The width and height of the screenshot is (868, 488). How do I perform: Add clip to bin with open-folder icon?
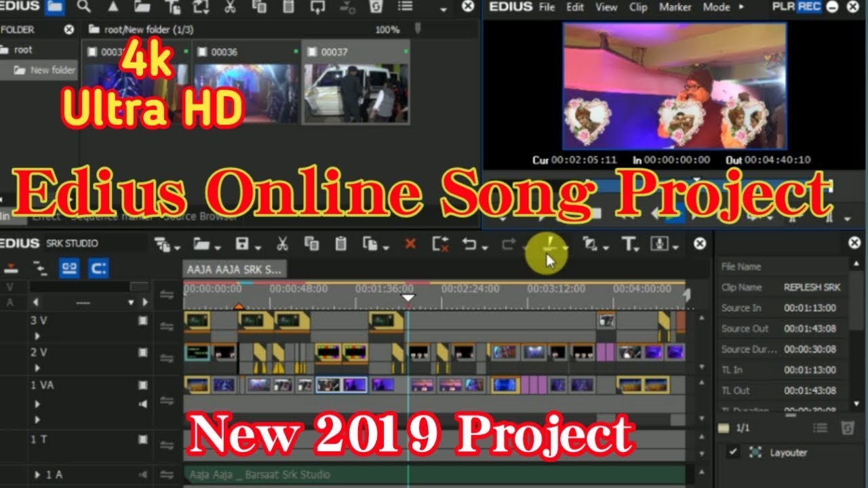[142, 7]
